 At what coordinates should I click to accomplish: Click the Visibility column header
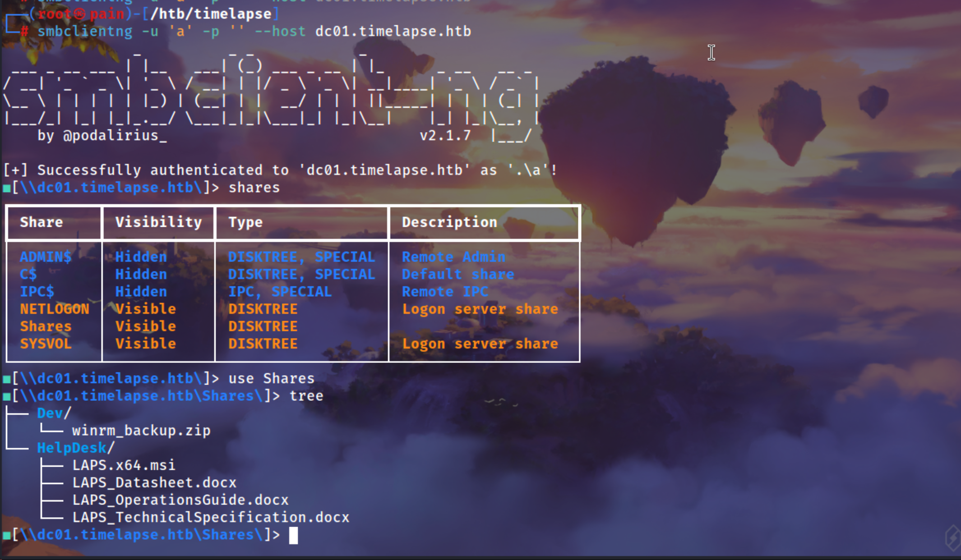coord(158,222)
